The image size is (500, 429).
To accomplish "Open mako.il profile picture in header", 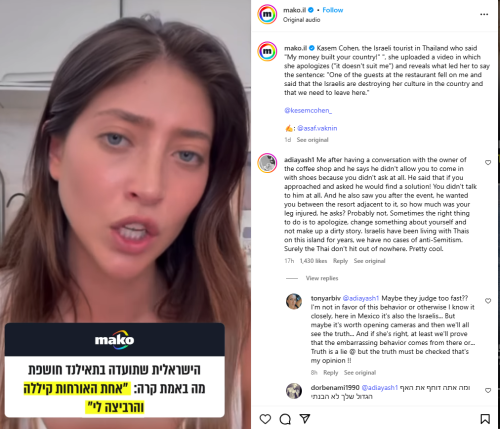I will [267, 14].
